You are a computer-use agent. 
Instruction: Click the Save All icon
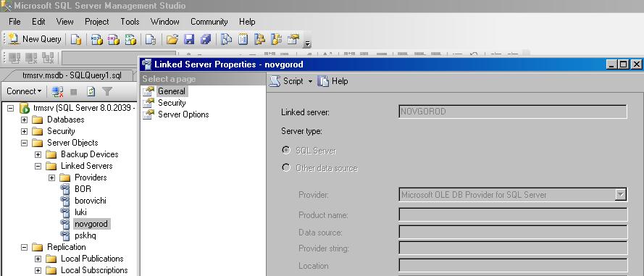[205, 39]
